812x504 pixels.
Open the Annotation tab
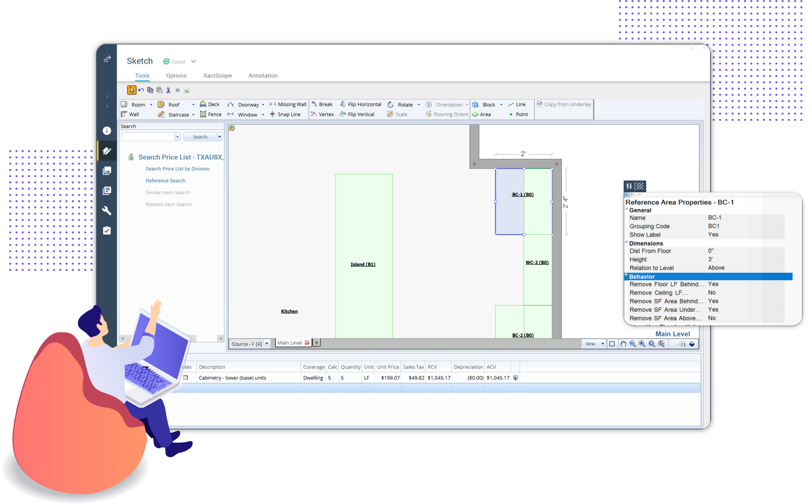click(x=263, y=75)
